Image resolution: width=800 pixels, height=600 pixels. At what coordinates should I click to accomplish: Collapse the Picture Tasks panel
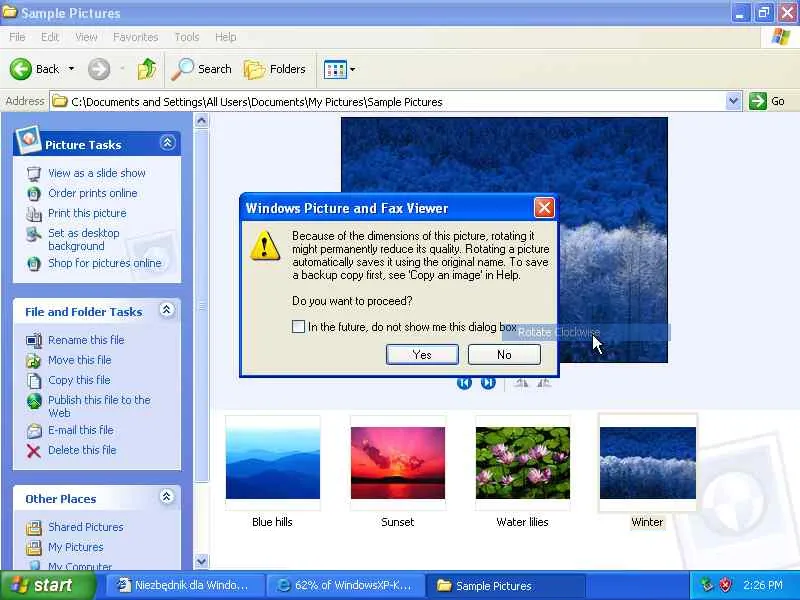point(167,143)
